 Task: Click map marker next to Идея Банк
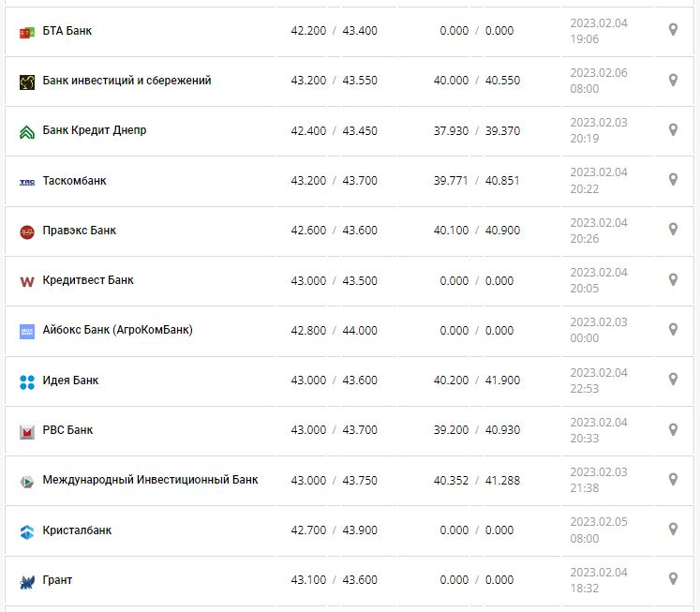pos(673,380)
